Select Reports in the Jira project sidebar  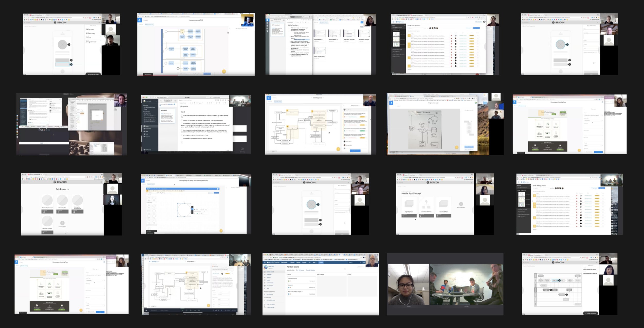(x=269, y=277)
